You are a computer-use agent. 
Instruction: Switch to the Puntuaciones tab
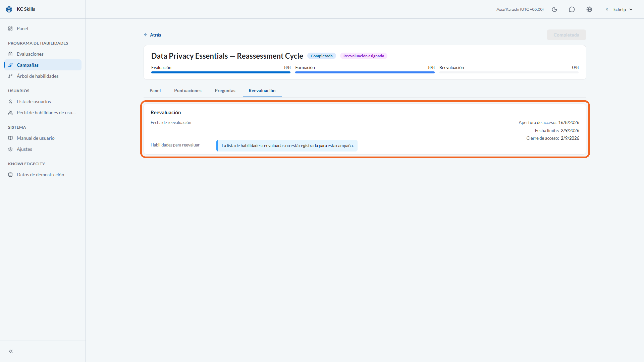pos(188,90)
